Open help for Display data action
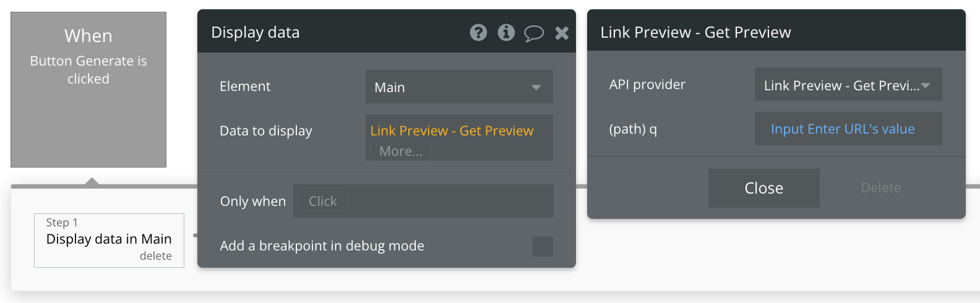Screen dimensions: 980x303 [478, 32]
